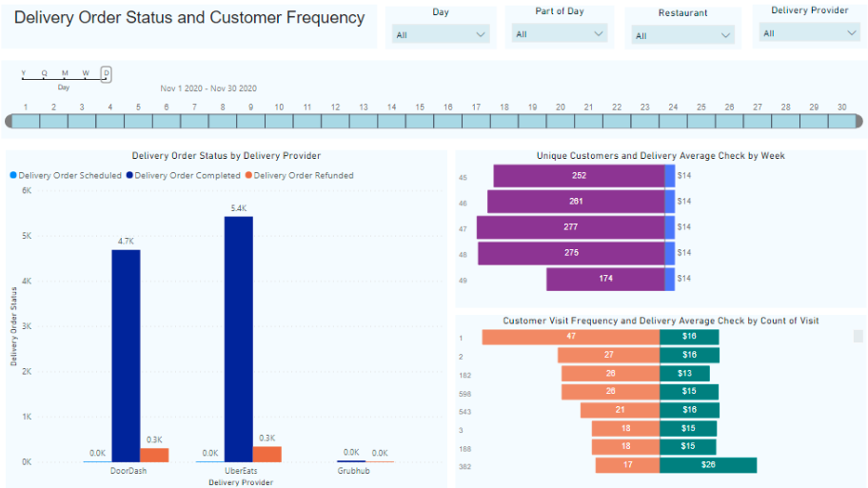Screen dimensions: 868x488
Task: Expand the Delivery Provider filter dropdown
Action: (809, 33)
